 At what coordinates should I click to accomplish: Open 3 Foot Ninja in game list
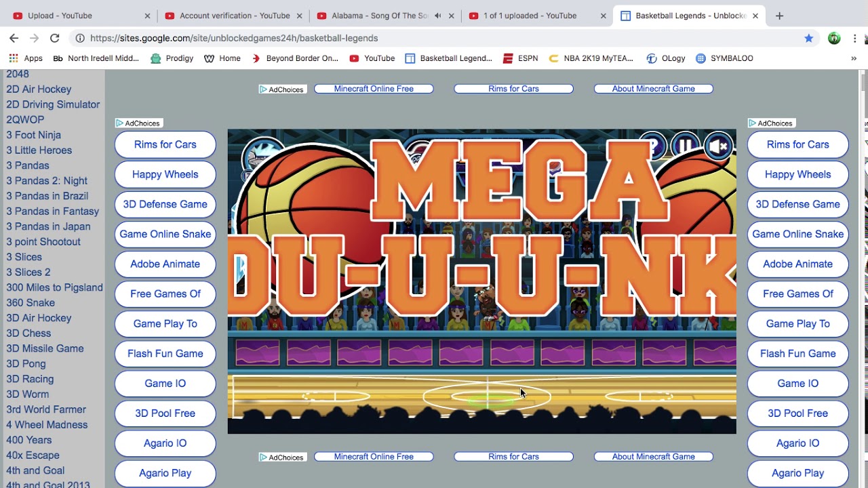pyautogui.click(x=34, y=135)
